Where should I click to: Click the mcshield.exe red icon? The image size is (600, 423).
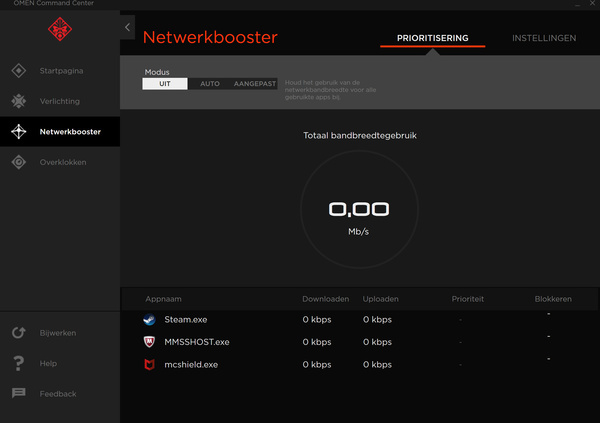pos(149,364)
